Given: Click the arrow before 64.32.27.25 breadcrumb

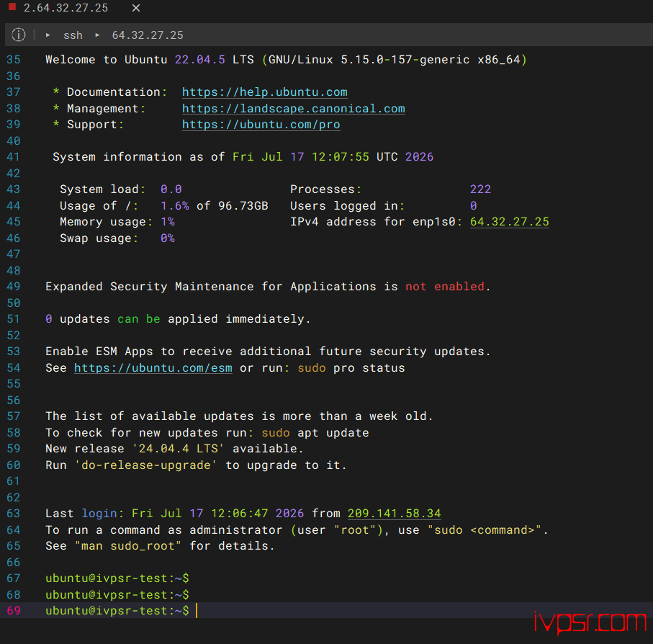Looking at the screenshot, I should (x=97, y=35).
